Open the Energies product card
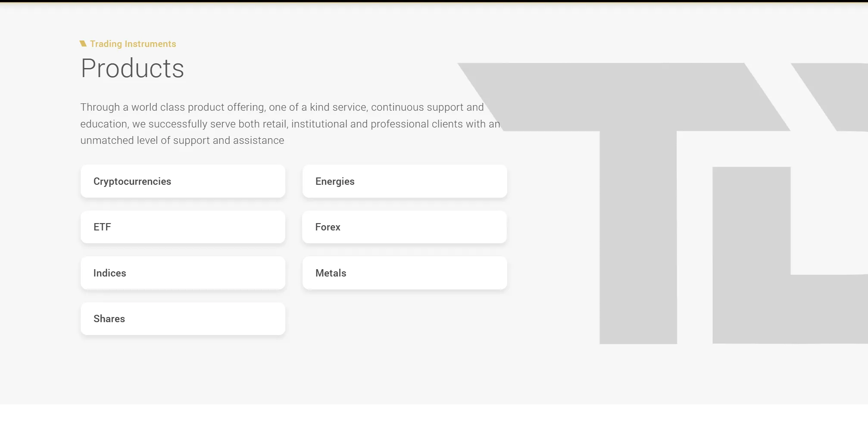 pos(405,181)
